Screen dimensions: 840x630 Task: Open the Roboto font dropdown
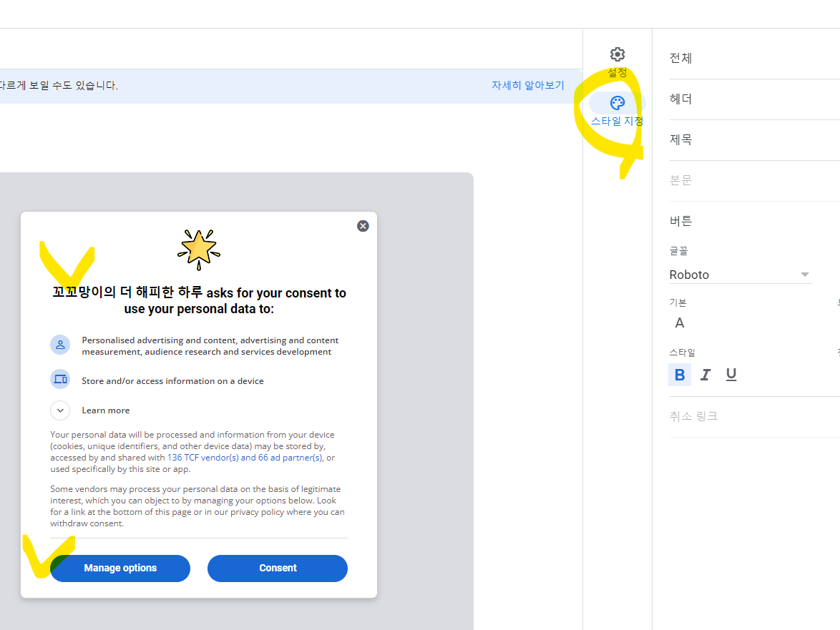741,275
